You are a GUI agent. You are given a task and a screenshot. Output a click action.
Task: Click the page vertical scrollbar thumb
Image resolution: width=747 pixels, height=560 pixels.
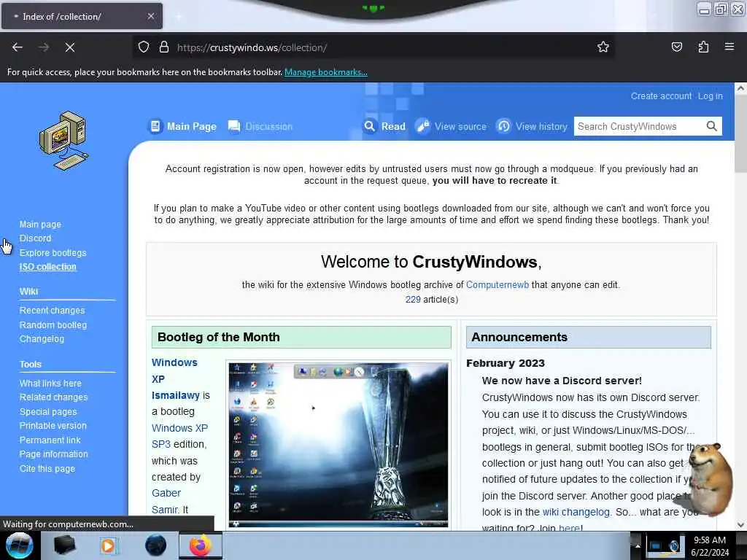tap(740, 133)
